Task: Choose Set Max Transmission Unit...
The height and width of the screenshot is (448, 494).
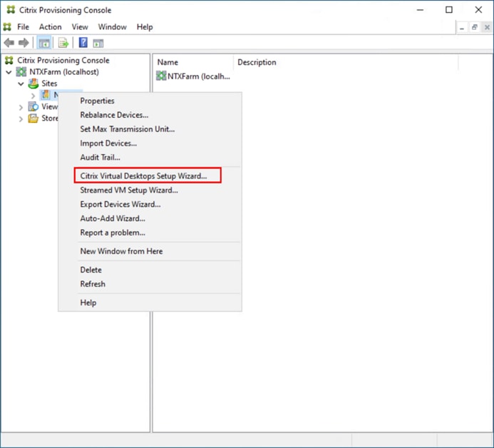Action: coord(150,129)
